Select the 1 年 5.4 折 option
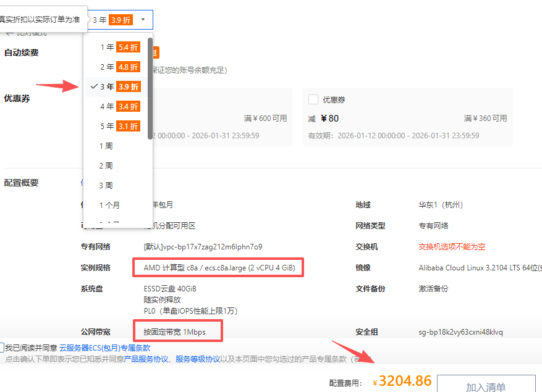This screenshot has height=392, width=542. click(x=119, y=47)
